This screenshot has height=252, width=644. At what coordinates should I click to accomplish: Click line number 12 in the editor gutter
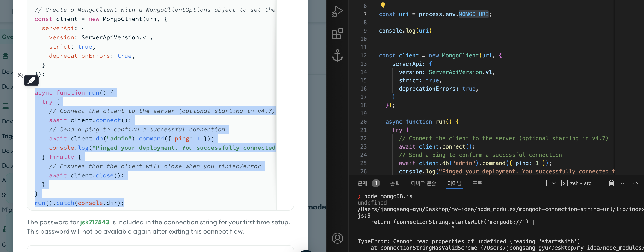(x=363, y=55)
